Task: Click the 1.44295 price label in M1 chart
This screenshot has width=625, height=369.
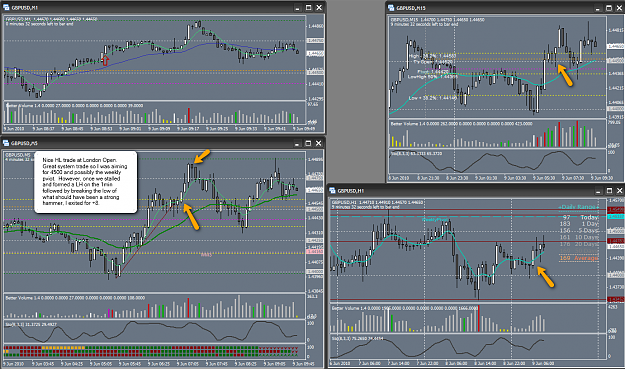Action: click(316, 98)
